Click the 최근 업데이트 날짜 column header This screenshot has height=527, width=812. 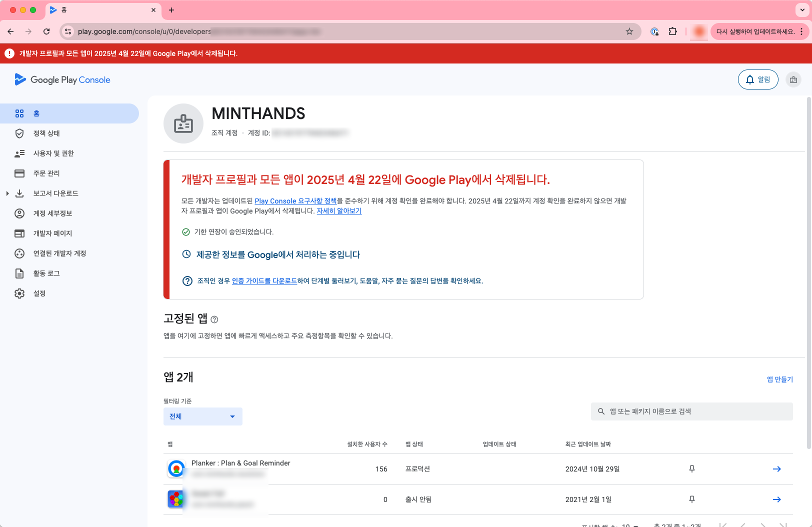click(588, 444)
